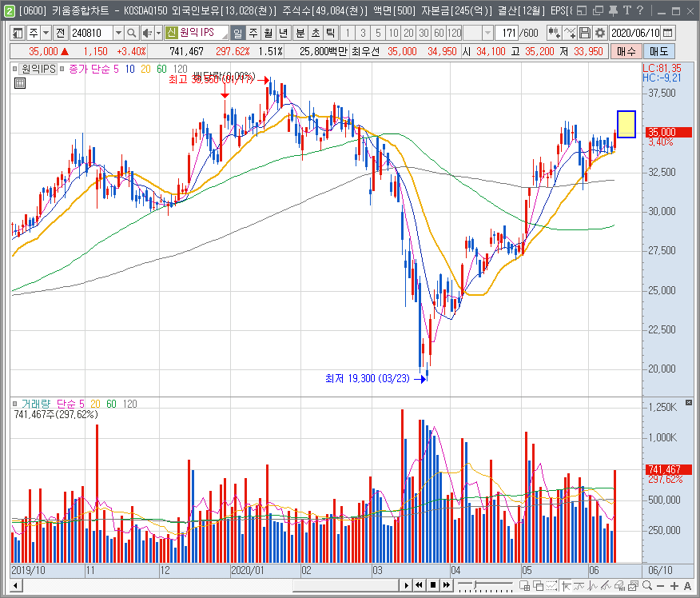Image resolution: width=700 pixels, height=598 pixels.
Task: Pin the window with the pushpin icon
Action: point(613,10)
